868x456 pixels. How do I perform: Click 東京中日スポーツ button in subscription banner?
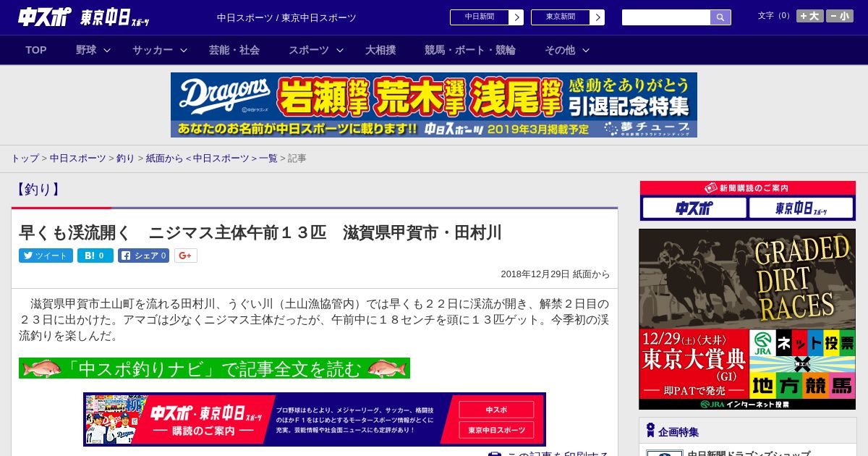[496, 430]
